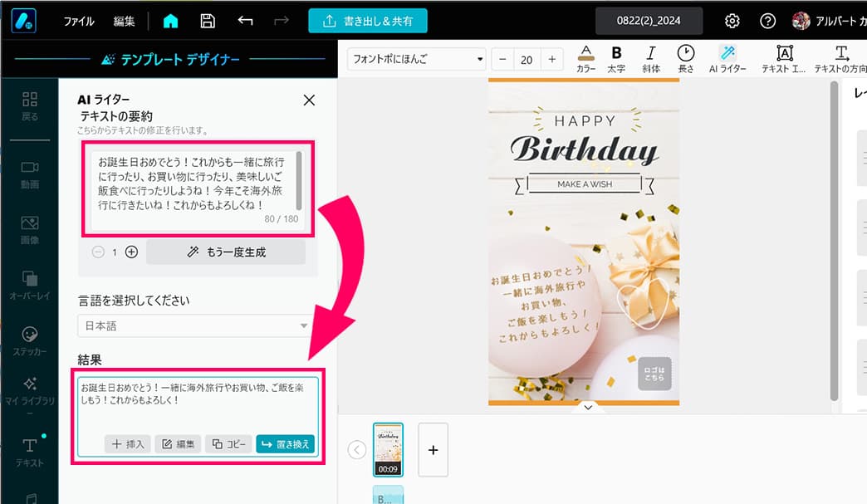Select the Birthday title on canvas

[584, 149]
